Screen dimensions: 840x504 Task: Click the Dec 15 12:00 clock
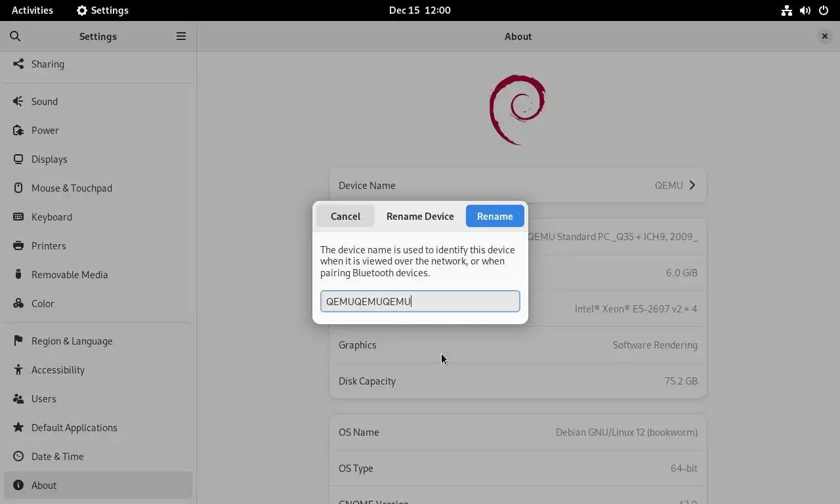(x=420, y=10)
